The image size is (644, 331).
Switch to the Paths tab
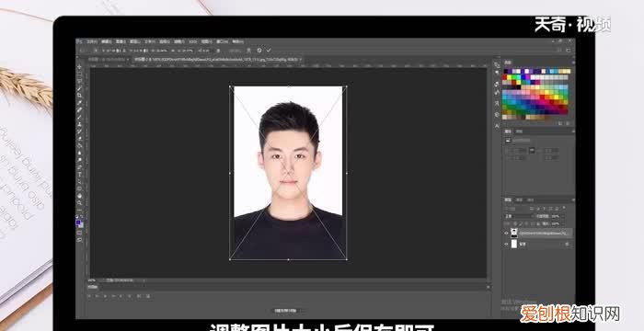click(x=530, y=200)
